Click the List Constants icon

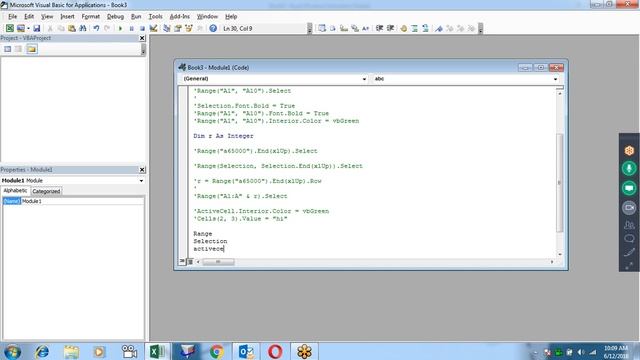click(333, 28)
